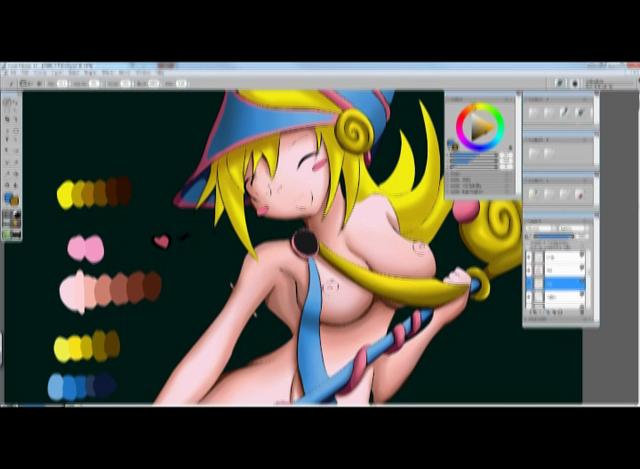Click the color panel vertical scrollbar
The height and width of the screenshot is (469, 640).
(518, 143)
